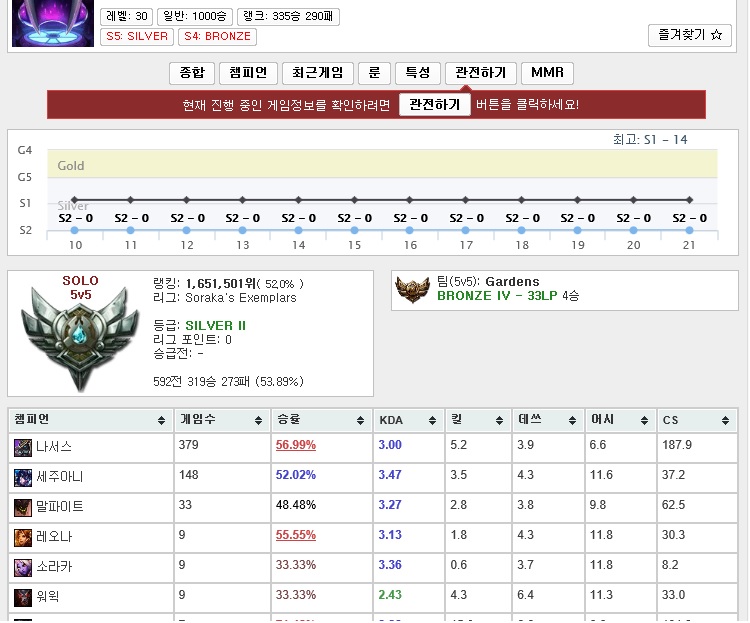The height and width of the screenshot is (623, 750).
Task: Click the 레오나 champion name
Action: coord(54,537)
